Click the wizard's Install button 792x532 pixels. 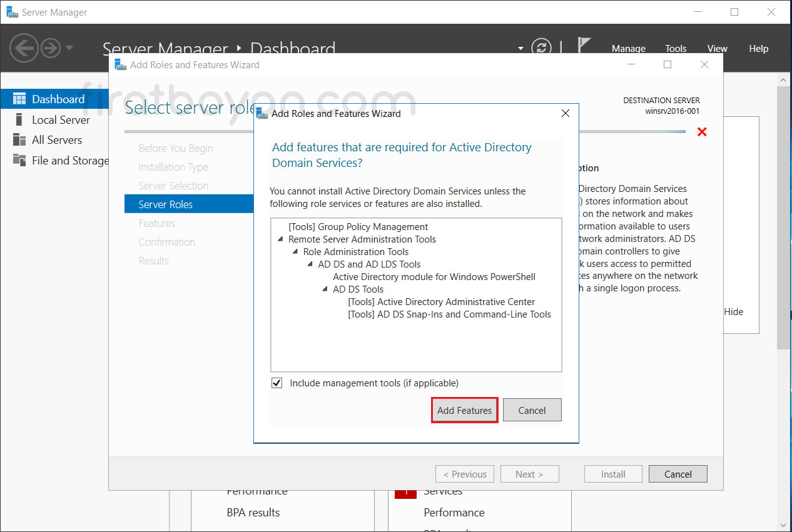[x=613, y=474]
